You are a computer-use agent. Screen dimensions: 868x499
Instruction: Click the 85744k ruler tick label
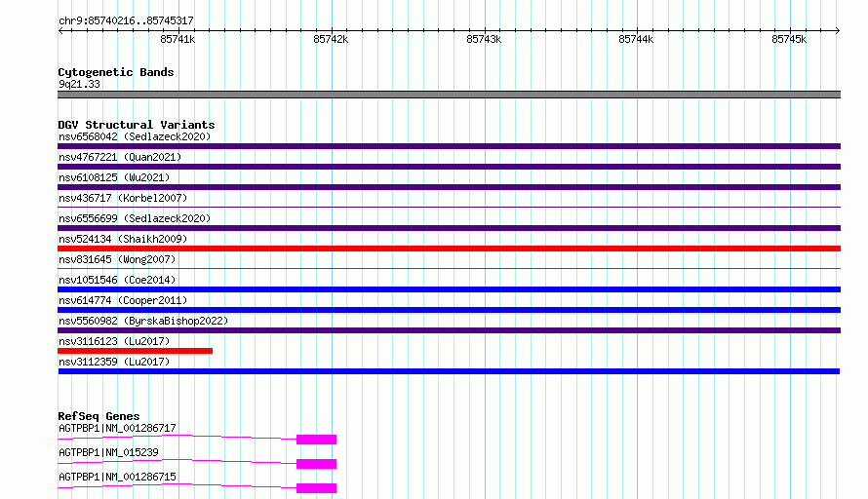pyautogui.click(x=636, y=39)
